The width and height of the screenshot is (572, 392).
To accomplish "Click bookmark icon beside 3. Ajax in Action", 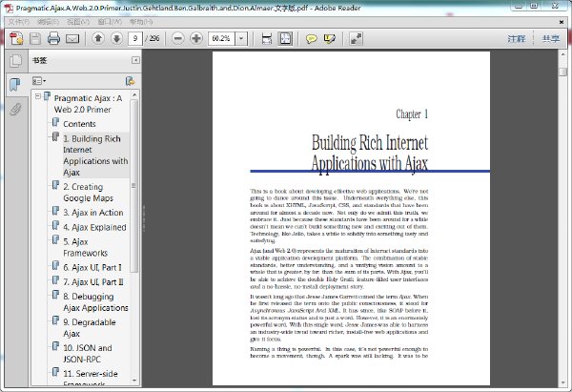I will click(x=55, y=211).
